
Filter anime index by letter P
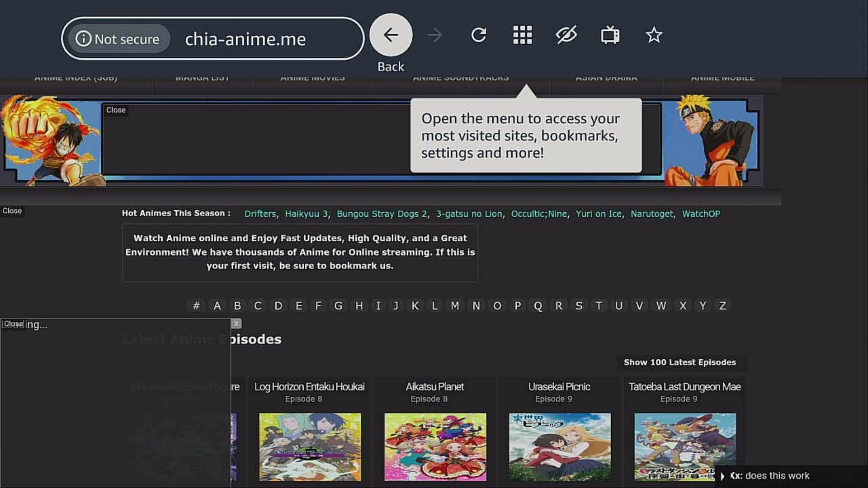518,306
